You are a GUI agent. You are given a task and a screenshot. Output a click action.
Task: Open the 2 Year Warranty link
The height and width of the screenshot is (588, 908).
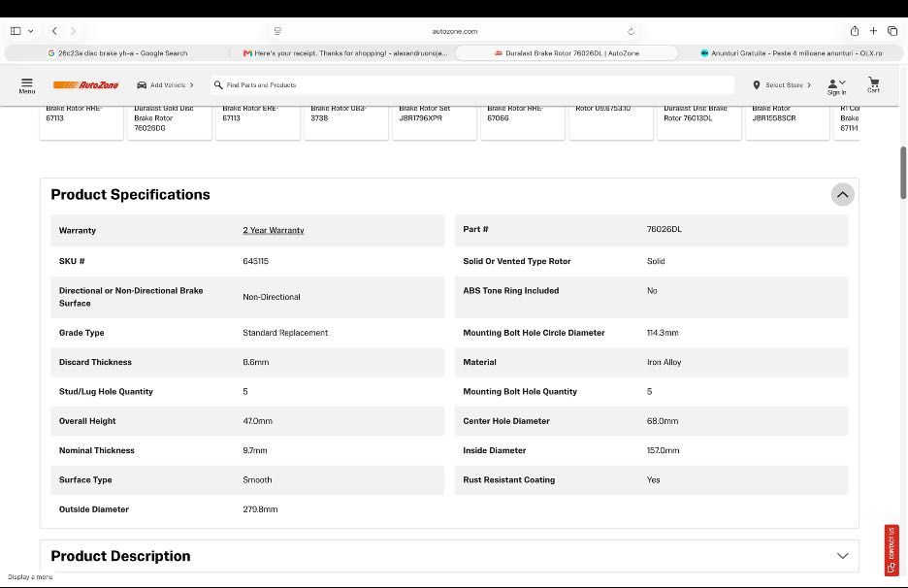pos(274,231)
